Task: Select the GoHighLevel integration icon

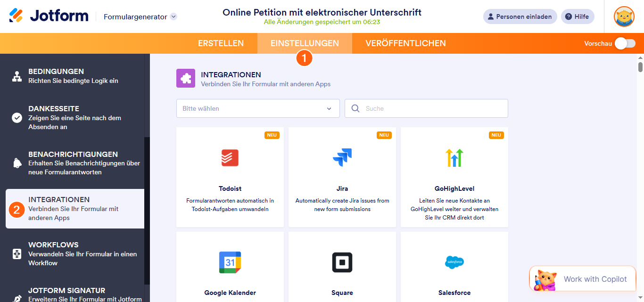Action: [x=454, y=158]
